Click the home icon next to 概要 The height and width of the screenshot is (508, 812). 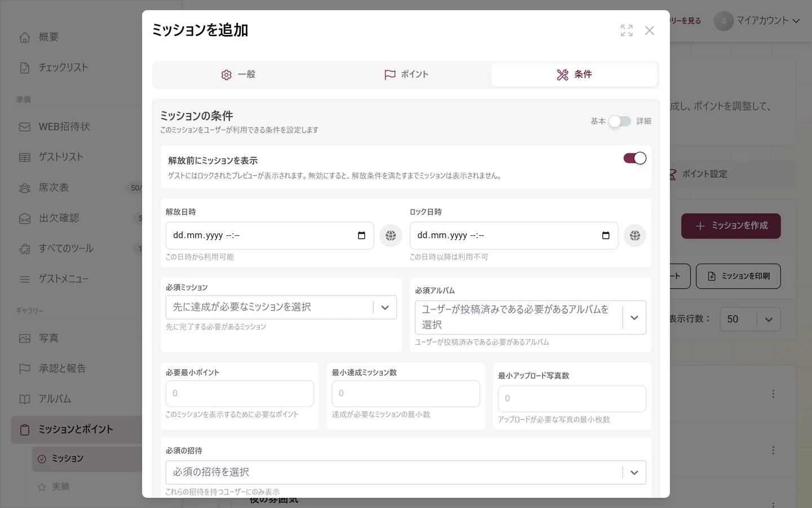pyautogui.click(x=25, y=37)
